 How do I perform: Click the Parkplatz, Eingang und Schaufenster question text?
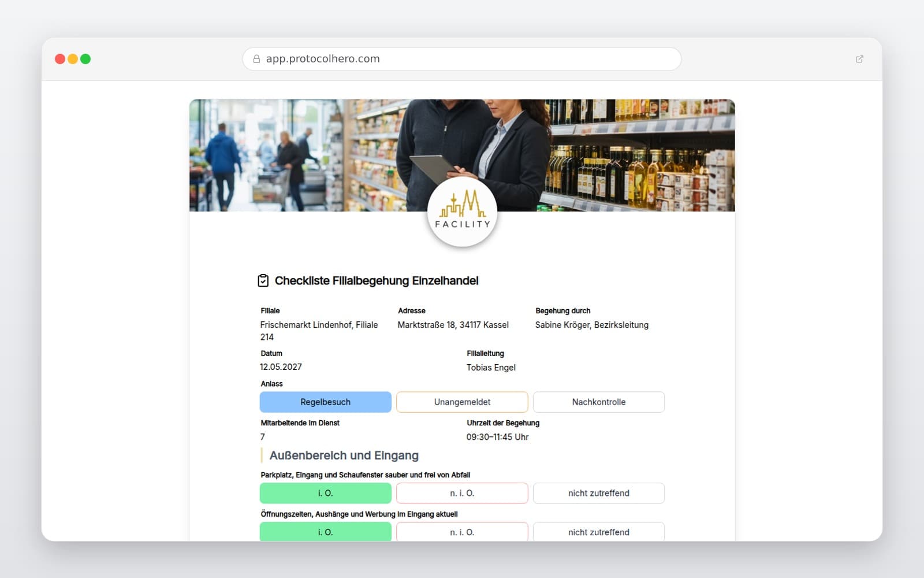(x=366, y=475)
